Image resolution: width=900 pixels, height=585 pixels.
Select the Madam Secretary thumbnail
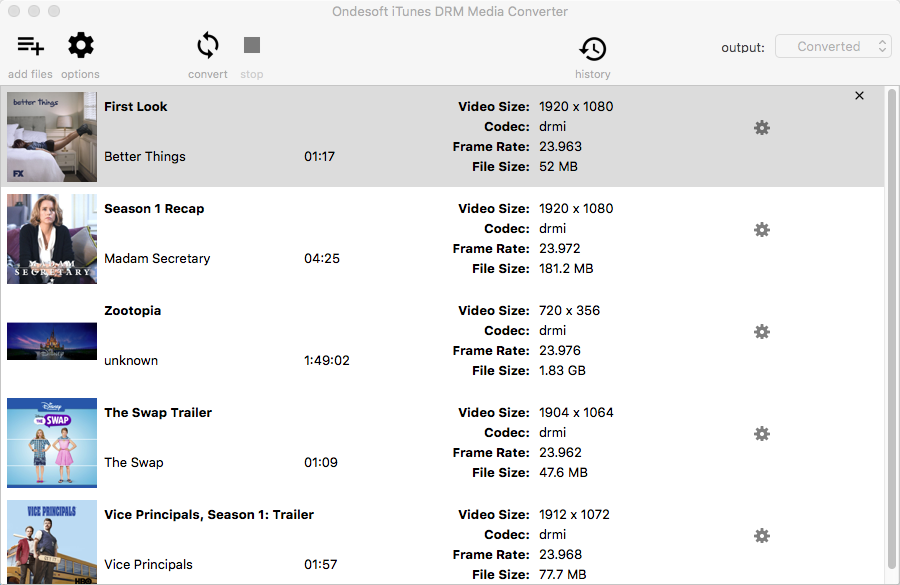(52, 239)
